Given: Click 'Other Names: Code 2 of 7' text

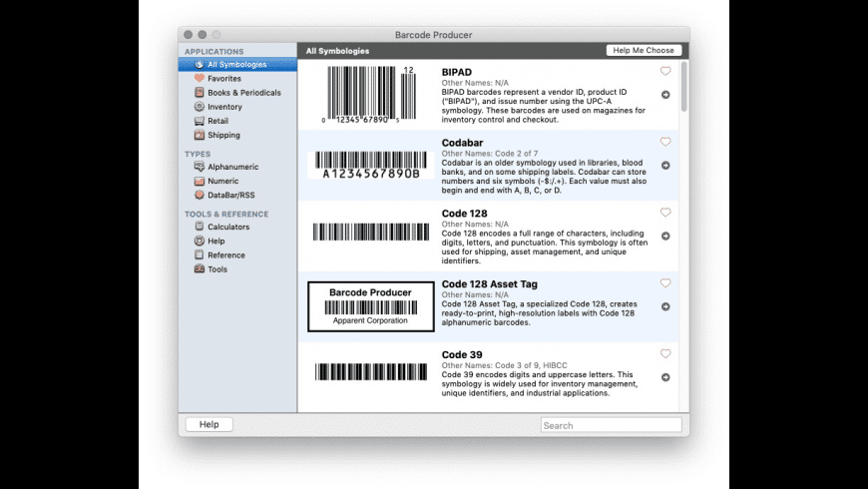Looking at the screenshot, I should pos(489,154).
